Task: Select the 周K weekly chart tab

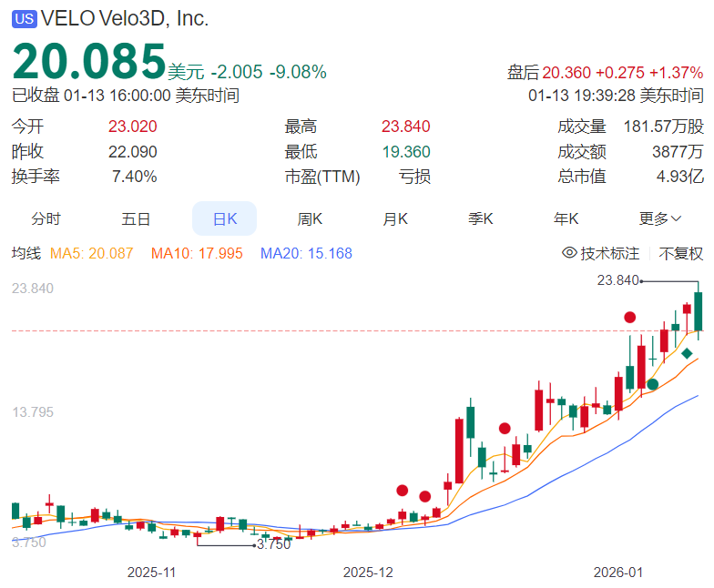Action: (x=310, y=218)
